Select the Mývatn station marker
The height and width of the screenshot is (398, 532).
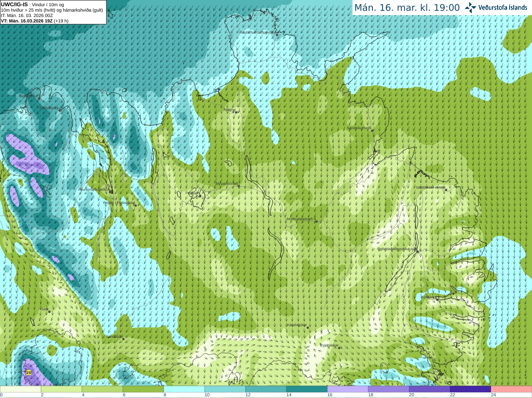click(x=200, y=196)
